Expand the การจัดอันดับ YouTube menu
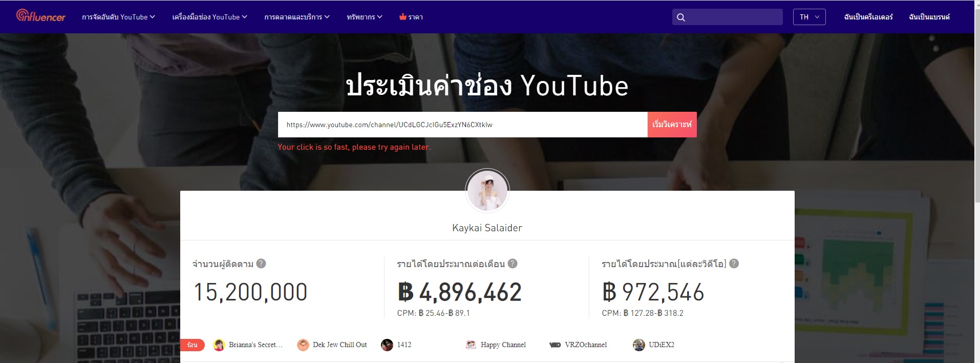980x363 pixels. (118, 17)
